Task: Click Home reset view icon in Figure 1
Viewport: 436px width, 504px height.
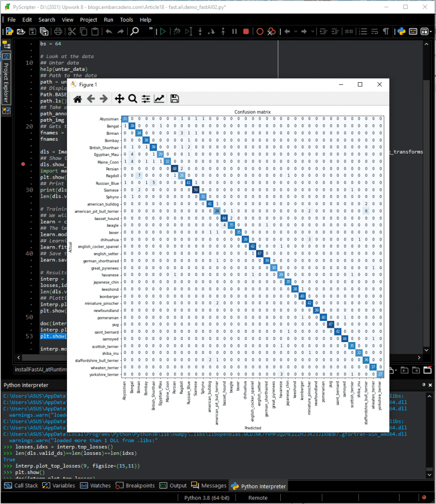Action: coord(77,99)
